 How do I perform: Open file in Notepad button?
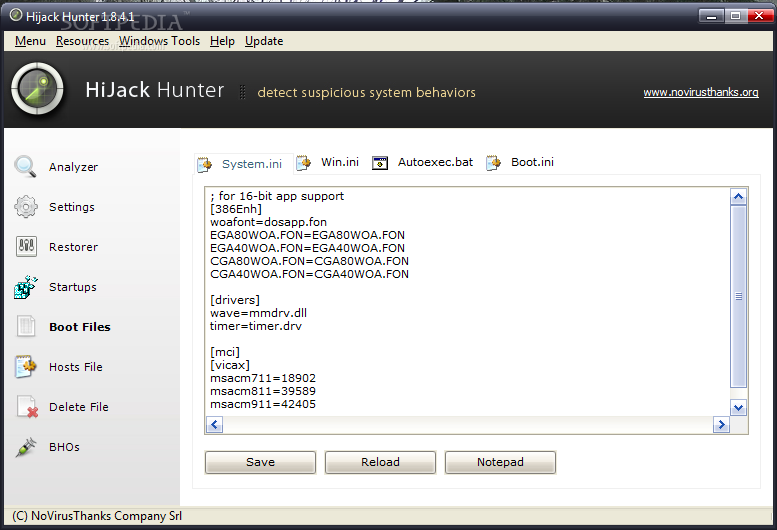(500, 462)
